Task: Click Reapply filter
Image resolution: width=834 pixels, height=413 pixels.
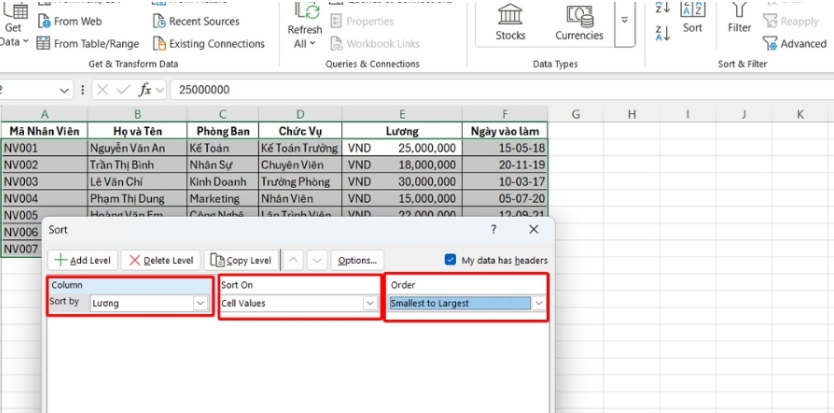Action: coord(791,21)
